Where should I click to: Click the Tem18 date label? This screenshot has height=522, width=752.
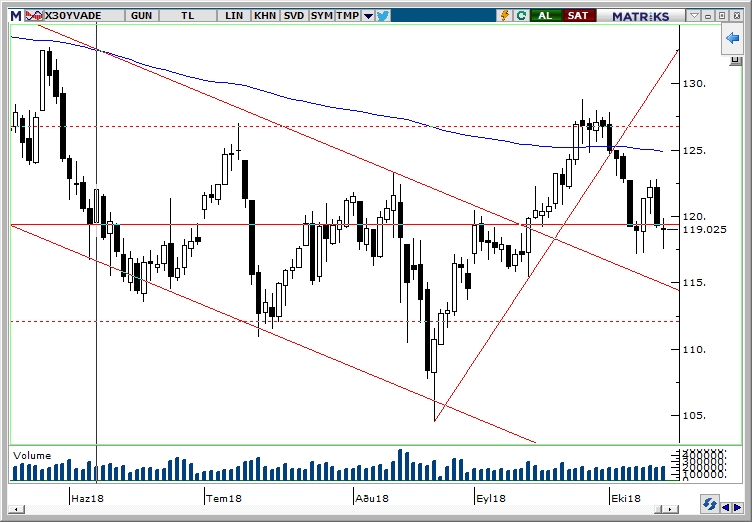tap(223, 498)
